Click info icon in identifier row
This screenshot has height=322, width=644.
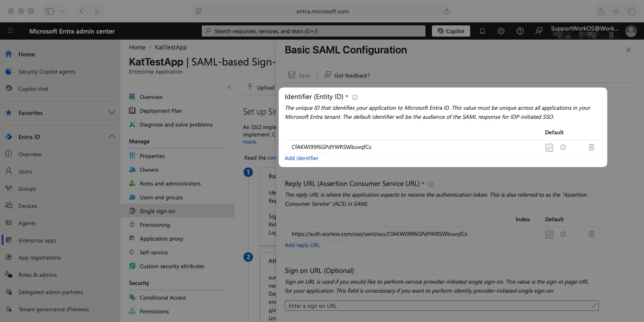pos(563,147)
